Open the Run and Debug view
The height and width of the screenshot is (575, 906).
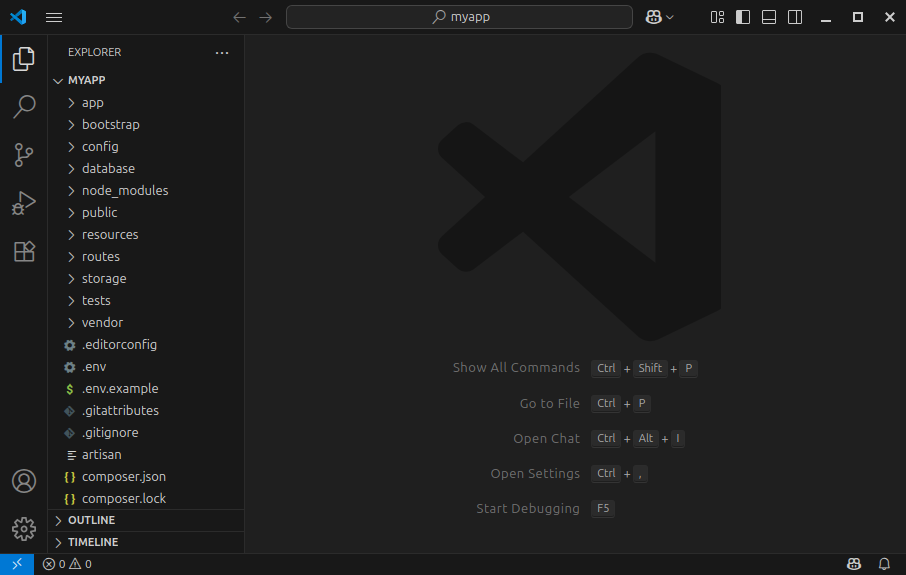tap(24, 203)
